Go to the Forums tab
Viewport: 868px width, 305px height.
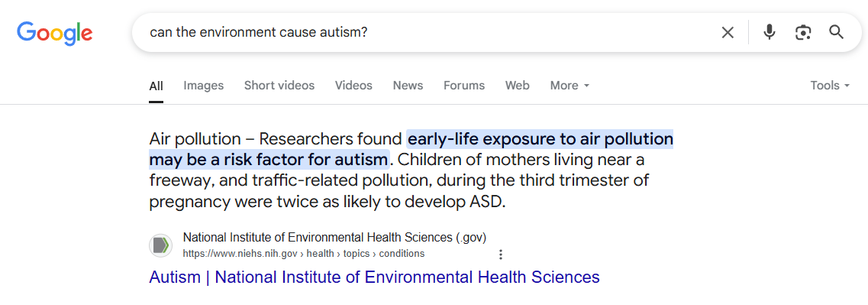(x=464, y=86)
